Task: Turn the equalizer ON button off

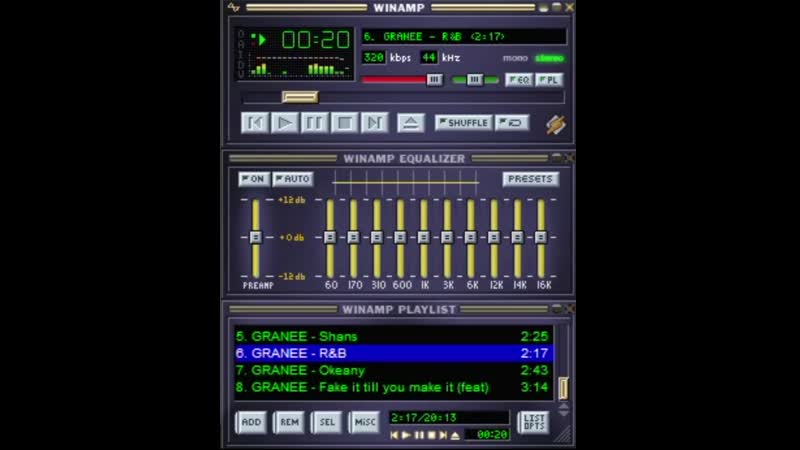Action: coord(253,179)
